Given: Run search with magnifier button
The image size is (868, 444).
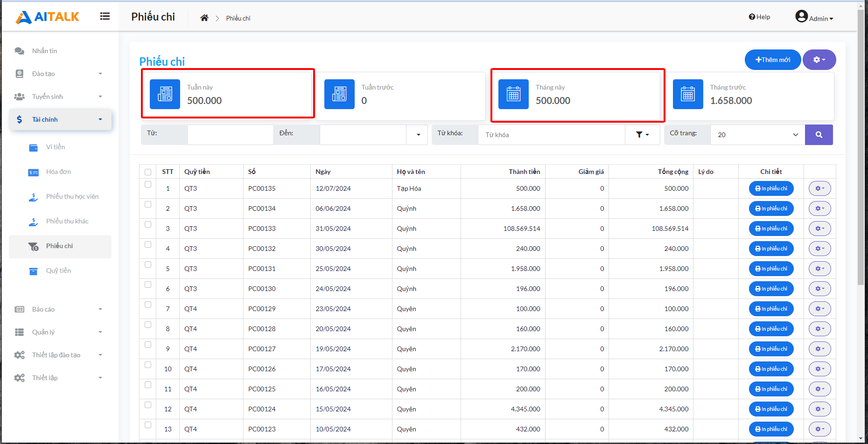Looking at the screenshot, I should coord(819,135).
